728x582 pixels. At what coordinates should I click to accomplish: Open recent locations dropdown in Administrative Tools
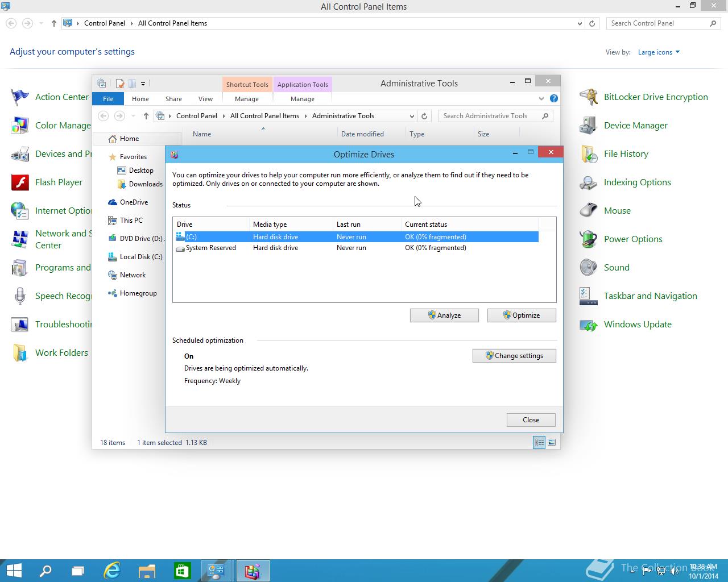[x=133, y=116]
